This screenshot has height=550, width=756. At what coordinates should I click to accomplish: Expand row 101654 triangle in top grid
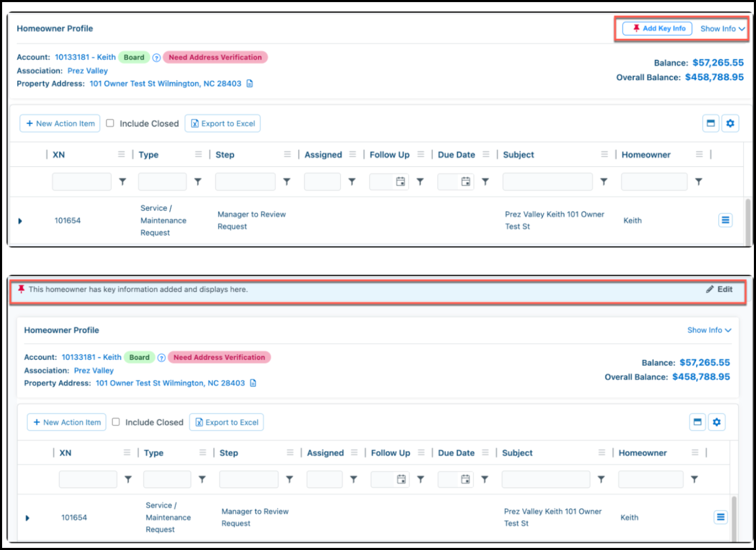pos(20,221)
